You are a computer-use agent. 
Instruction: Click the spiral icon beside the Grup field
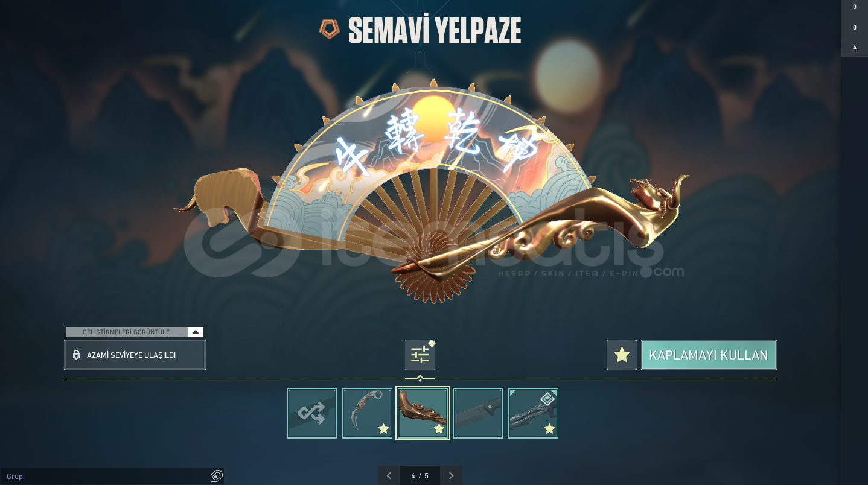click(217, 477)
